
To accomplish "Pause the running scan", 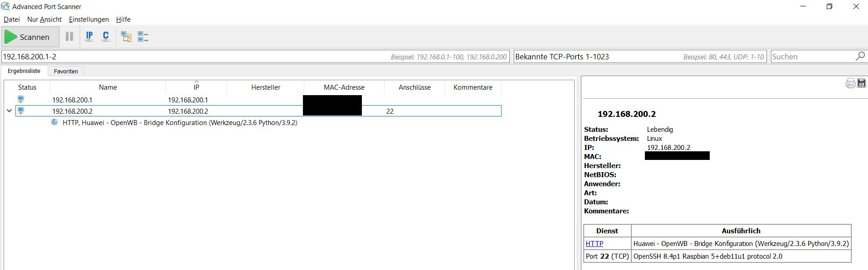I will pyautogui.click(x=69, y=37).
